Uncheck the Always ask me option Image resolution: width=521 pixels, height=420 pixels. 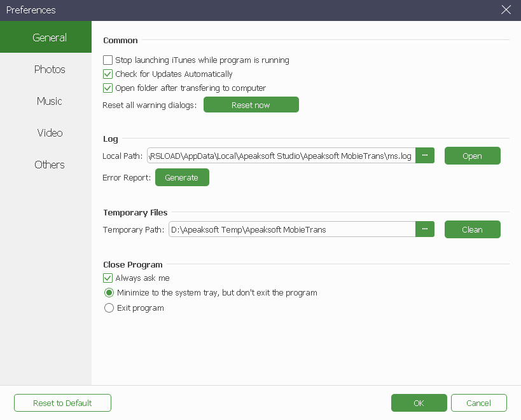pos(108,278)
